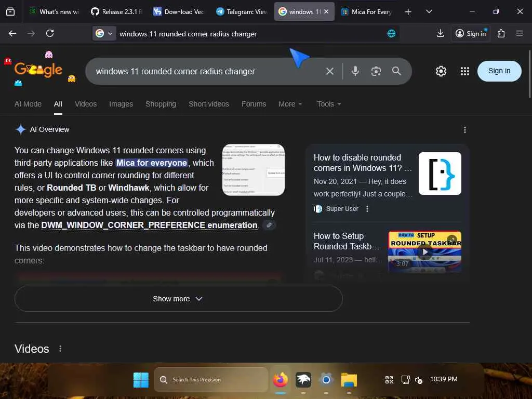
Task: Open Google quick settings gear
Action: (x=441, y=71)
